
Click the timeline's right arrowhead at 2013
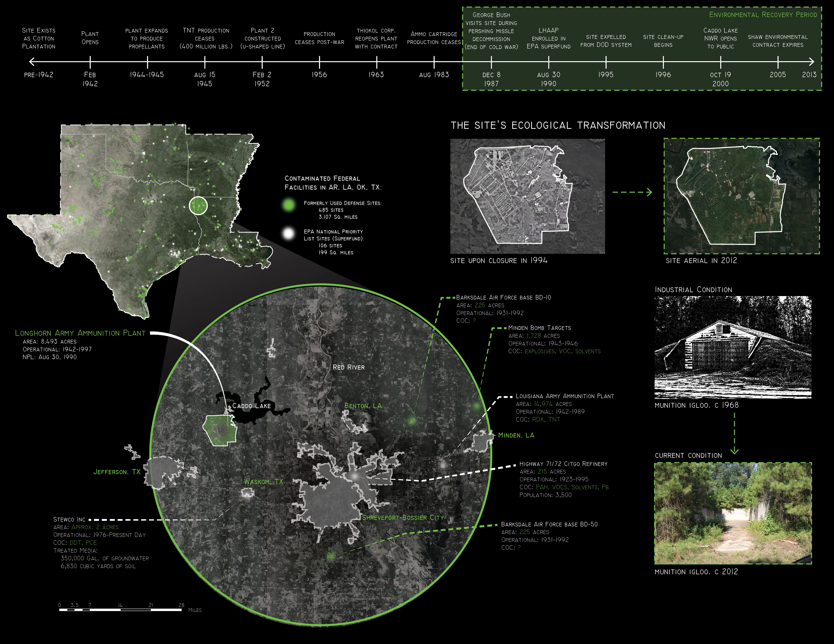tap(811, 61)
